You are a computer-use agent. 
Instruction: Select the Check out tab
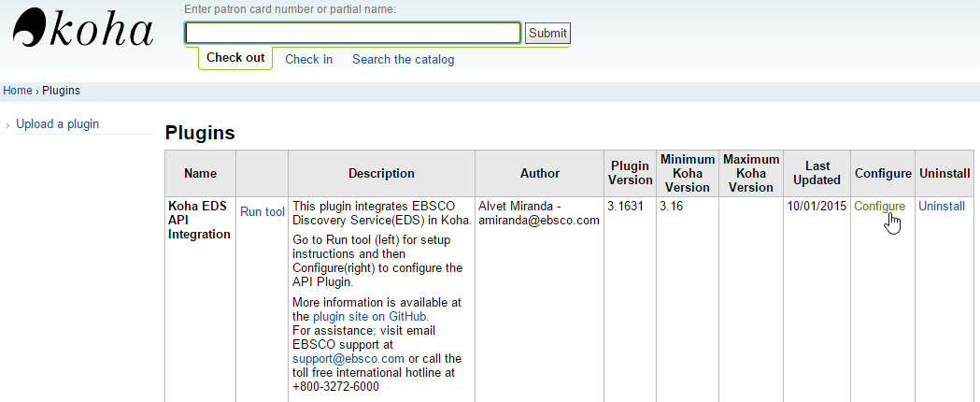pos(235,58)
